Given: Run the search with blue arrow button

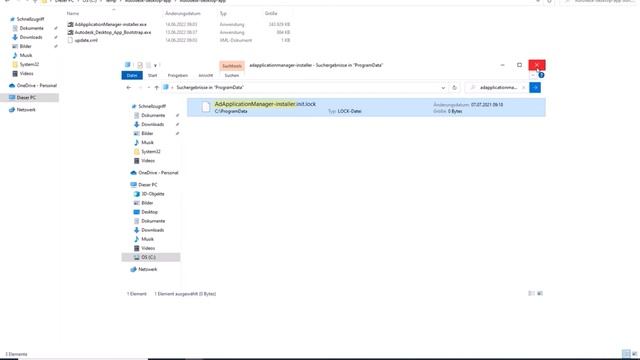Looking at the screenshot, I should point(535,88).
